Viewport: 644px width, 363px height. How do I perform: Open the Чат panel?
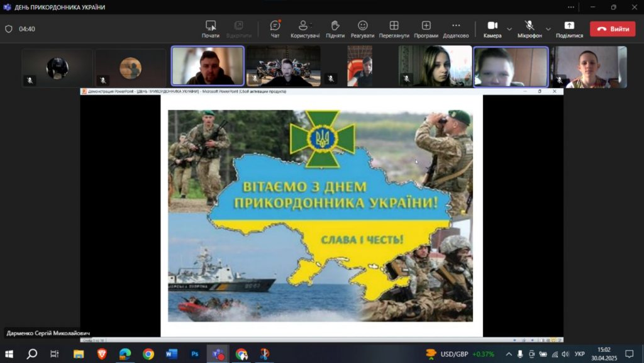click(275, 29)
